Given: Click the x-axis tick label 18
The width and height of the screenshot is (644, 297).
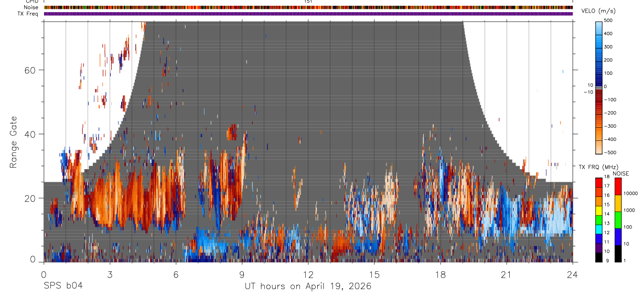Looking at the screenshot, I should tap(441, 274).
